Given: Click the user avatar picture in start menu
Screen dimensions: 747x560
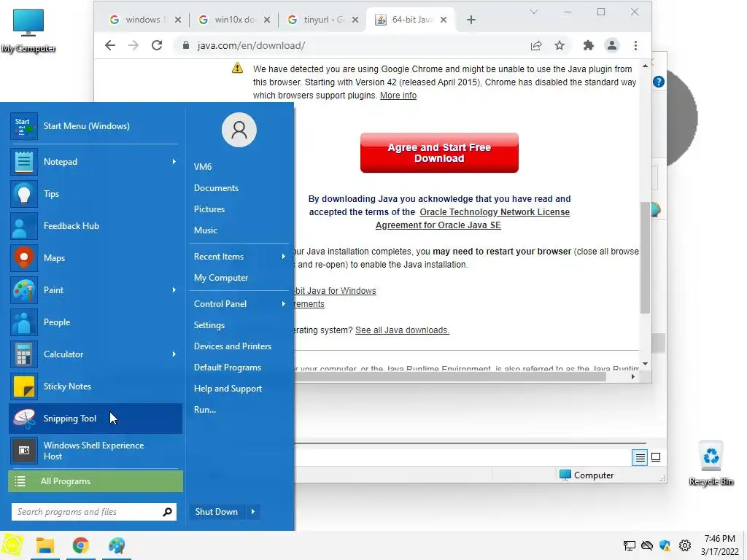Looking at the screenshot, I should [239, 130].
